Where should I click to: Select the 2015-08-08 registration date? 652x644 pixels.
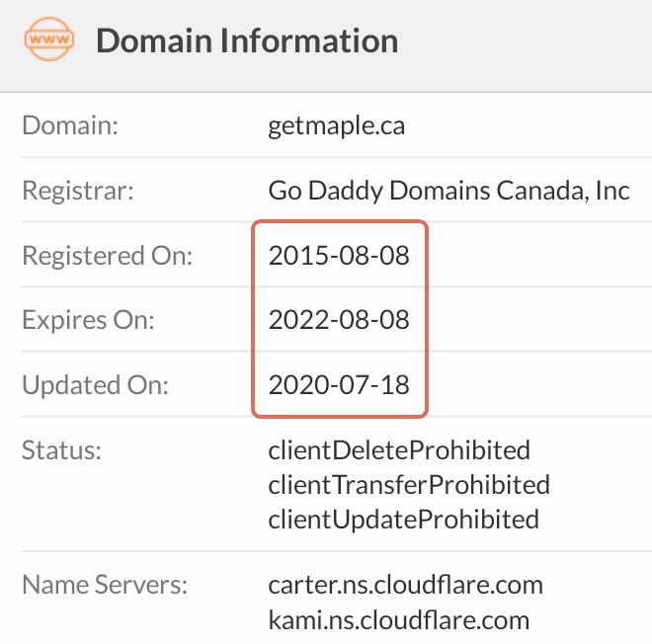[x=339, y=255]
